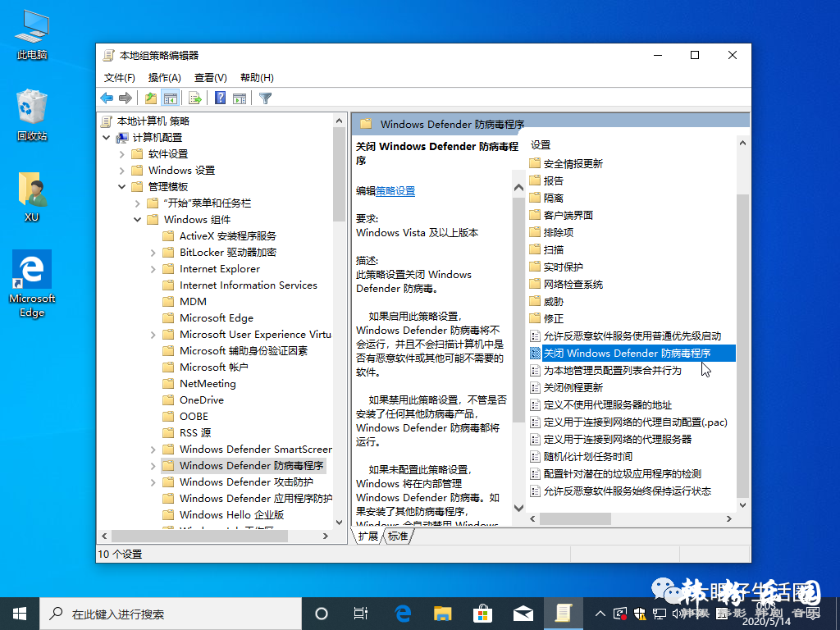Open the 安全情报更新 folder

click(x=566, y=163)
